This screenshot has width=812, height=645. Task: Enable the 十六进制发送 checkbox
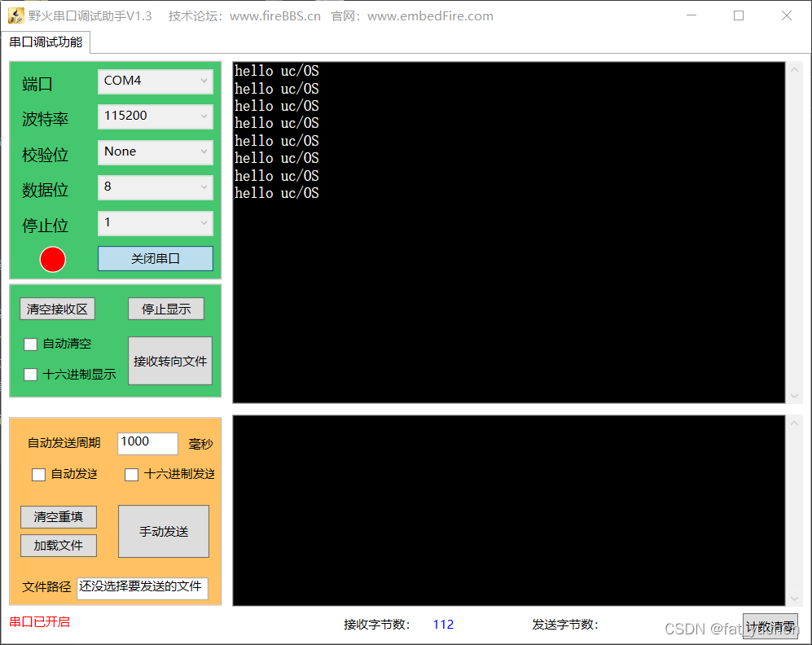132,475
